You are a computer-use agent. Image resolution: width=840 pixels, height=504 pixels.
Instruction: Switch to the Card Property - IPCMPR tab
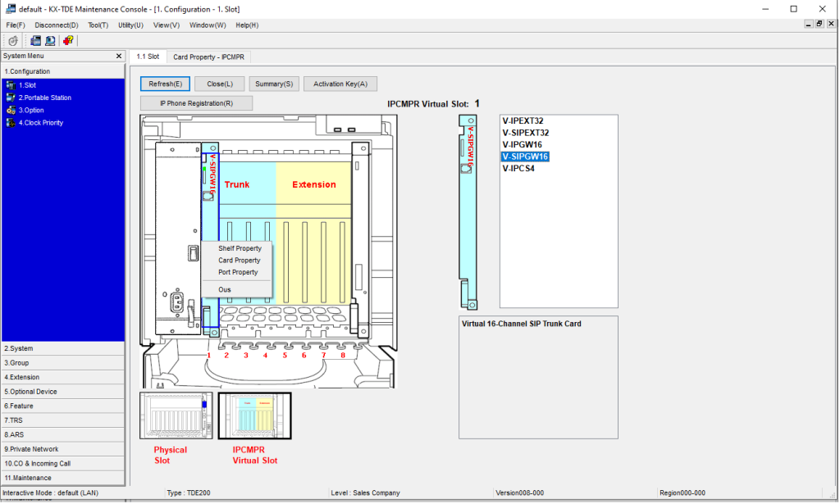coord(208,57)
